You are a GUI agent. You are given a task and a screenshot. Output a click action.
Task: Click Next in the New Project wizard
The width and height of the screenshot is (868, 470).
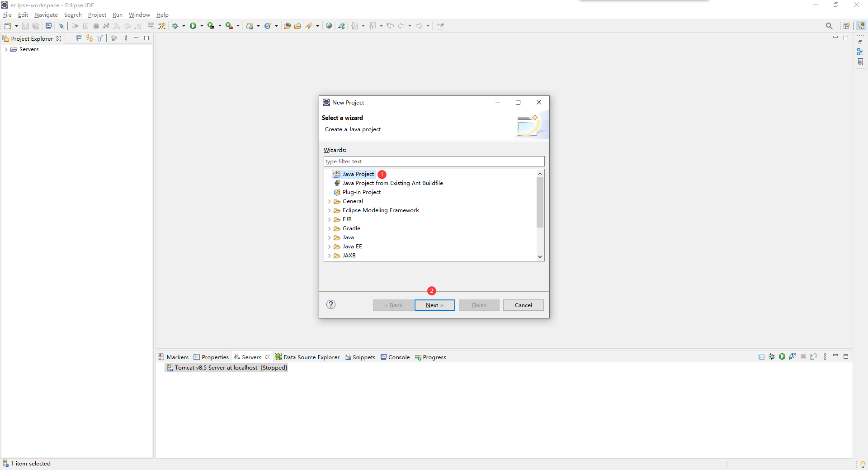pyautogui.click(x=434, y=305)
